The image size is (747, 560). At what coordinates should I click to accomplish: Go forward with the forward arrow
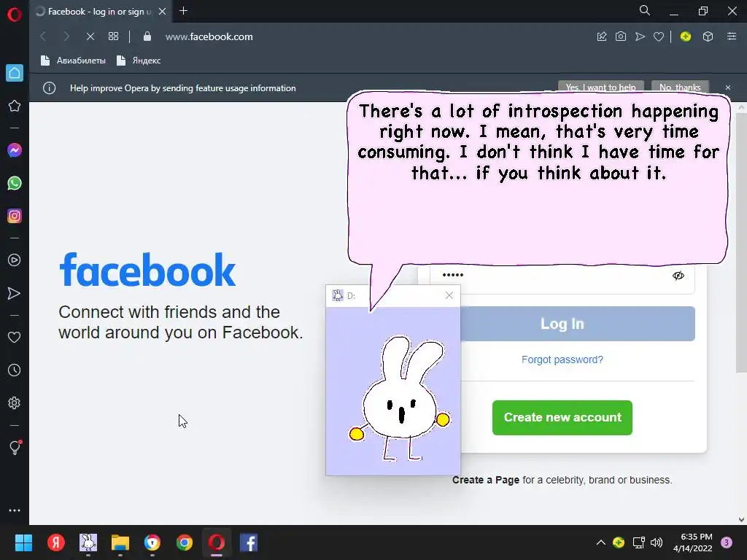point(66,36)
